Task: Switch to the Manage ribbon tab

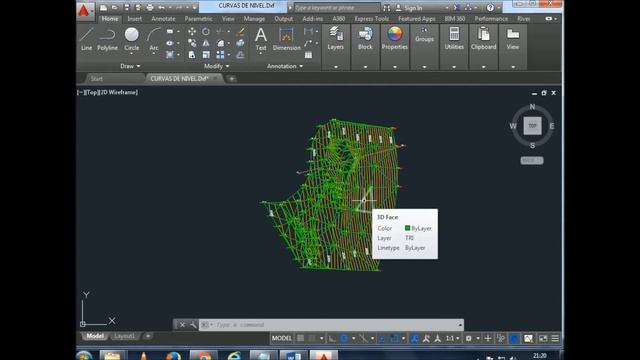Action: click(x=254, y=19)
